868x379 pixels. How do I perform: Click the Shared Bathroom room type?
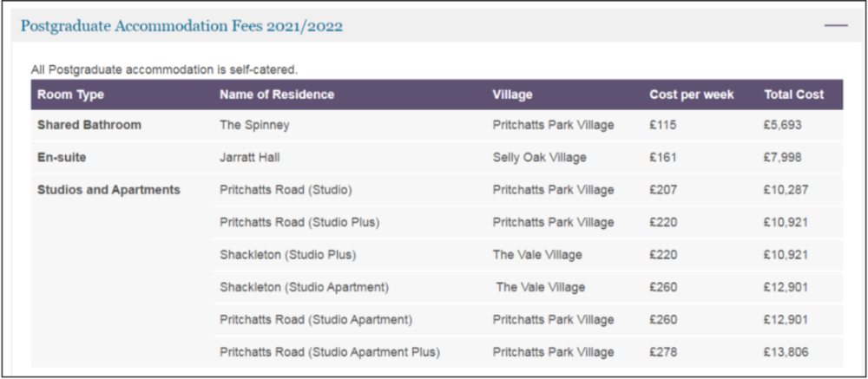coord(89,125)
